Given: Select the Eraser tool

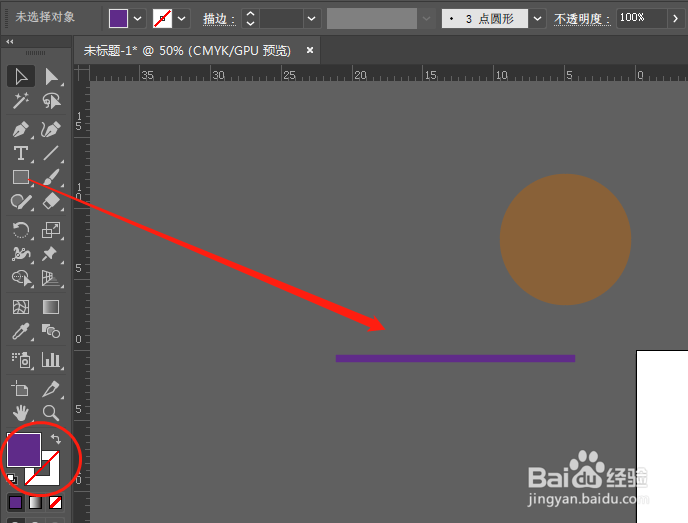Looking at the screenshot, I should click(x=51, y=201).
